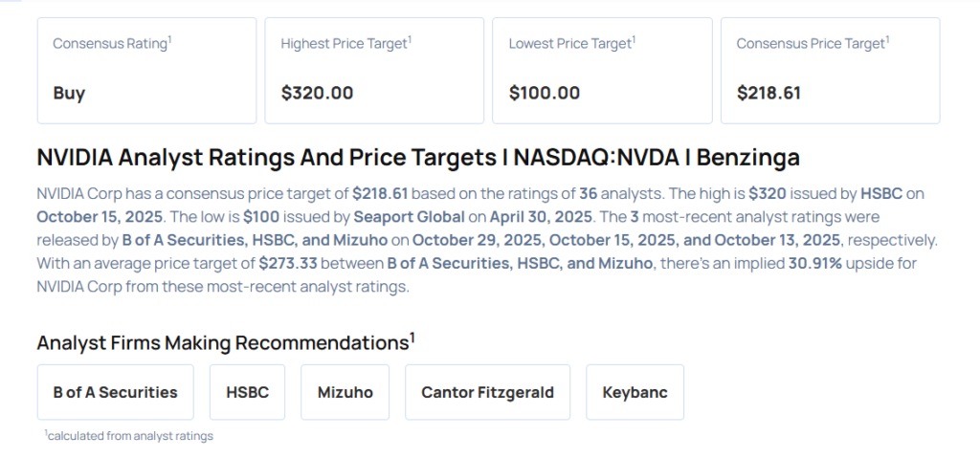Screen dimensions: 980x458
Task: Open the Cantor Fitzgerald firm button
Action: coord(487,392)
